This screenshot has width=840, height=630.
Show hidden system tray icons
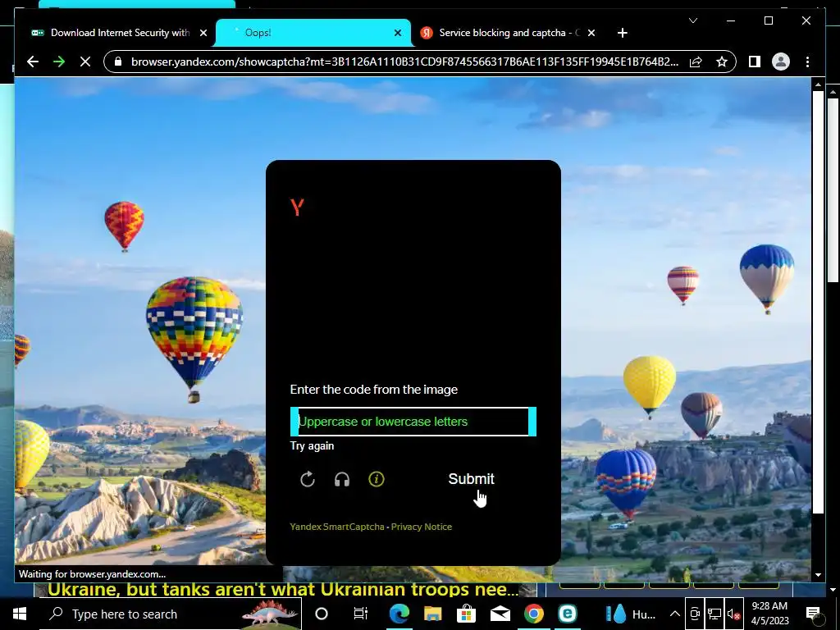[x=675, y=614]
